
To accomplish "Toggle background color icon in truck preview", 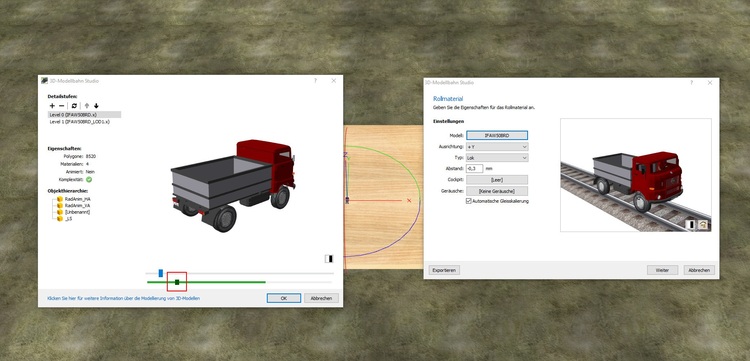I will 329,259.
